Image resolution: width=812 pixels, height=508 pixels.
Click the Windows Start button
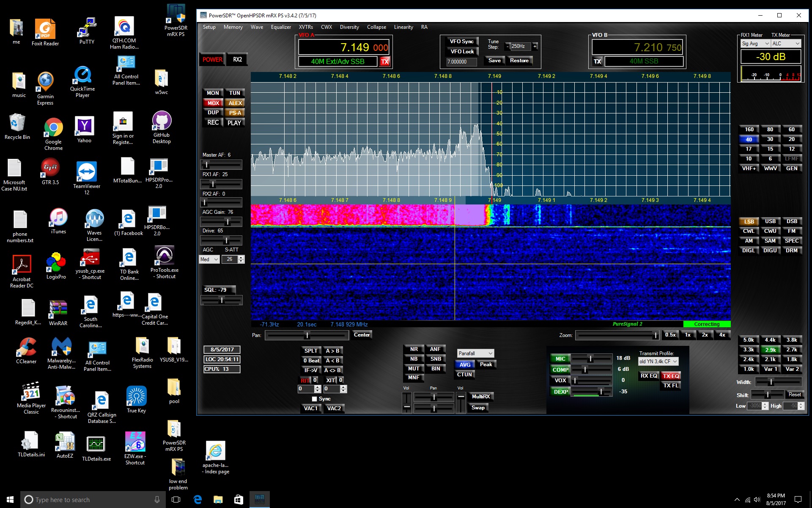pyautogui.click(x=10, y=500)
